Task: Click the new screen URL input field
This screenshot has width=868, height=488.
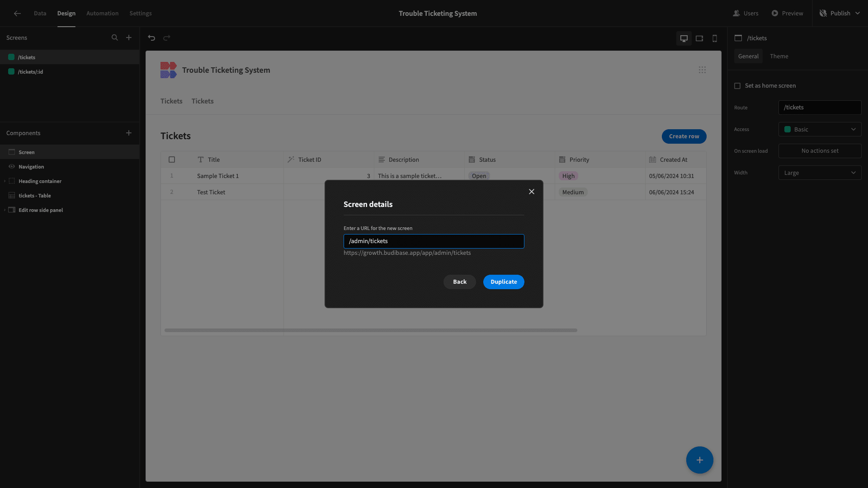Action: (434, 241)
